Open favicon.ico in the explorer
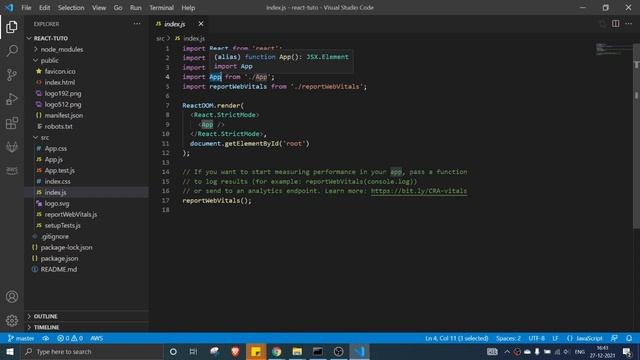 (60, 71)
